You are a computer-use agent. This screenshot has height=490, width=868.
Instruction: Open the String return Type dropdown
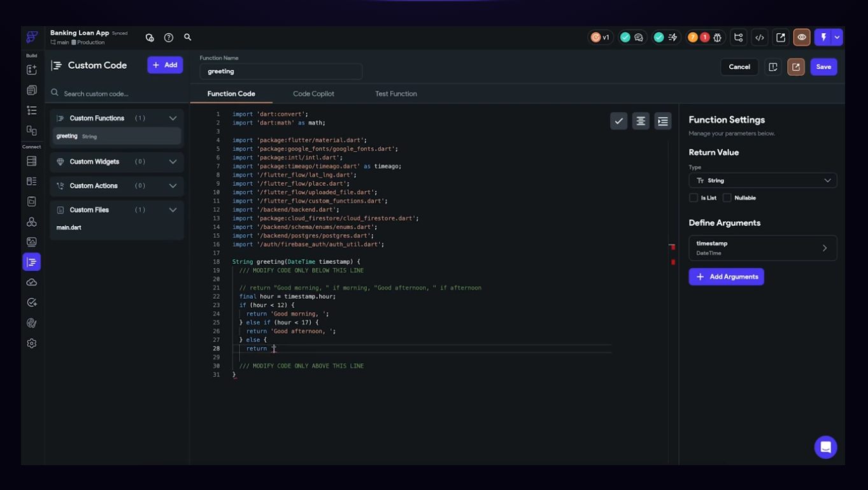[x=763, y=180]
